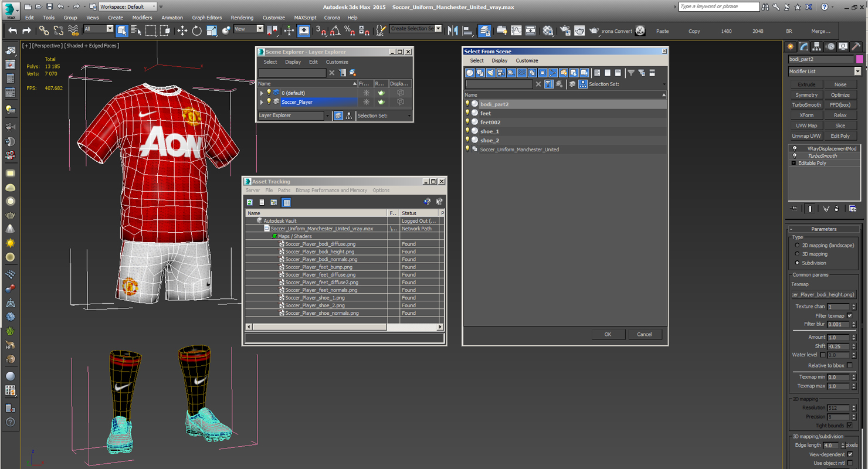This screenshot has height=469, width=868.
Task: Activate the Select and Link tool
Action: pos(44,30)
